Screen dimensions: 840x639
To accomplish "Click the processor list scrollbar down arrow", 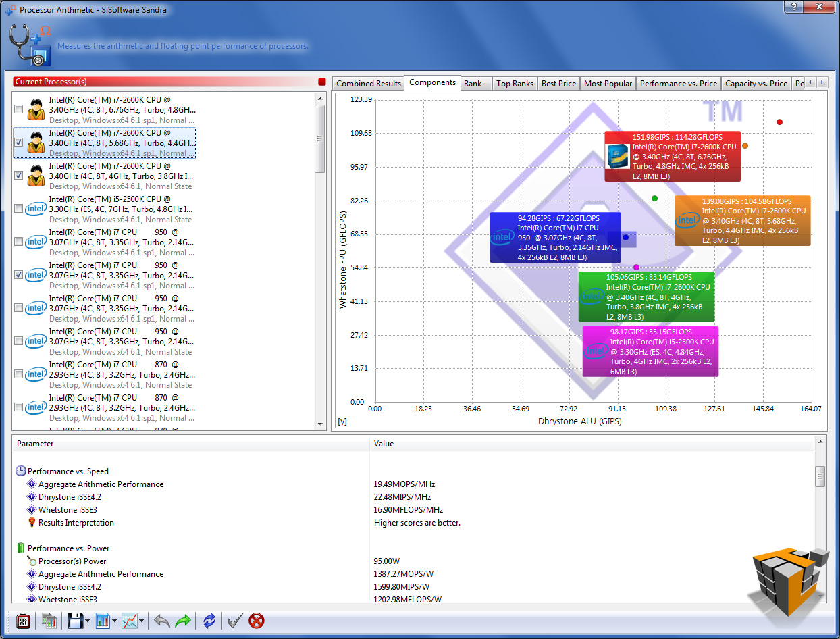I will (321, 424).
